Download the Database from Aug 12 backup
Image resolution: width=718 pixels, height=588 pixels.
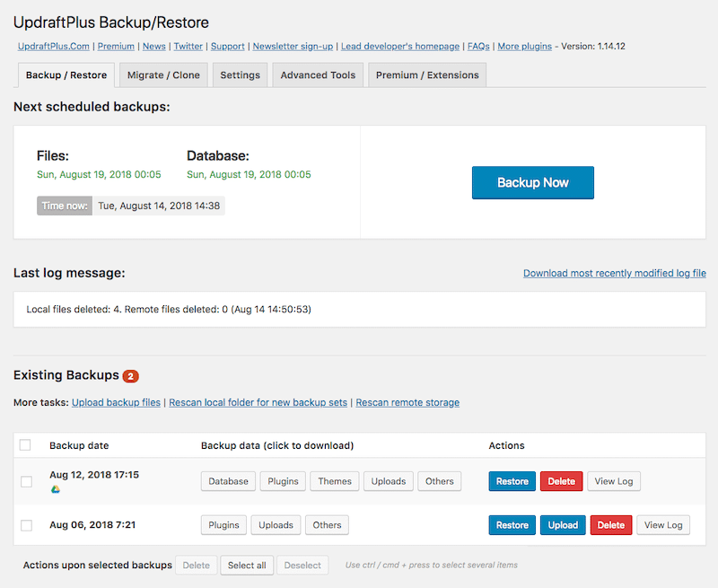[228, 481]
